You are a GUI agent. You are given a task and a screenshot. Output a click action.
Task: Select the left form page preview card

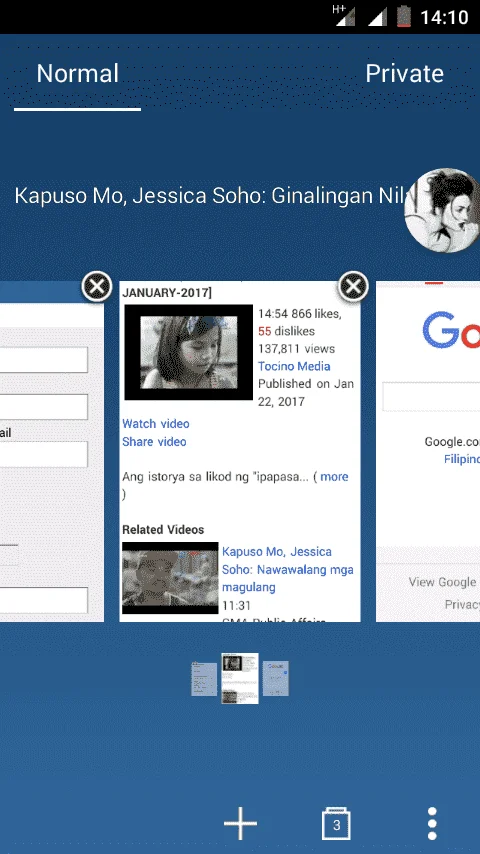(x=52, y=451)
